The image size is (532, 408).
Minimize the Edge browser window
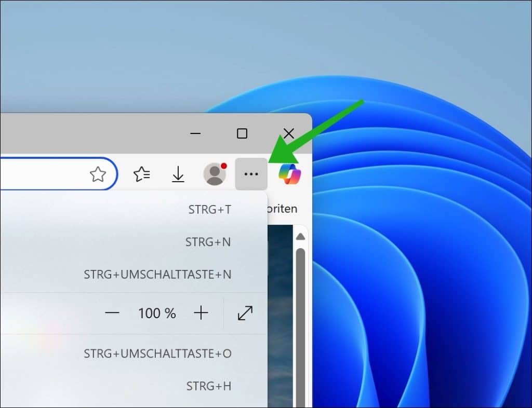tap(195, 133)
